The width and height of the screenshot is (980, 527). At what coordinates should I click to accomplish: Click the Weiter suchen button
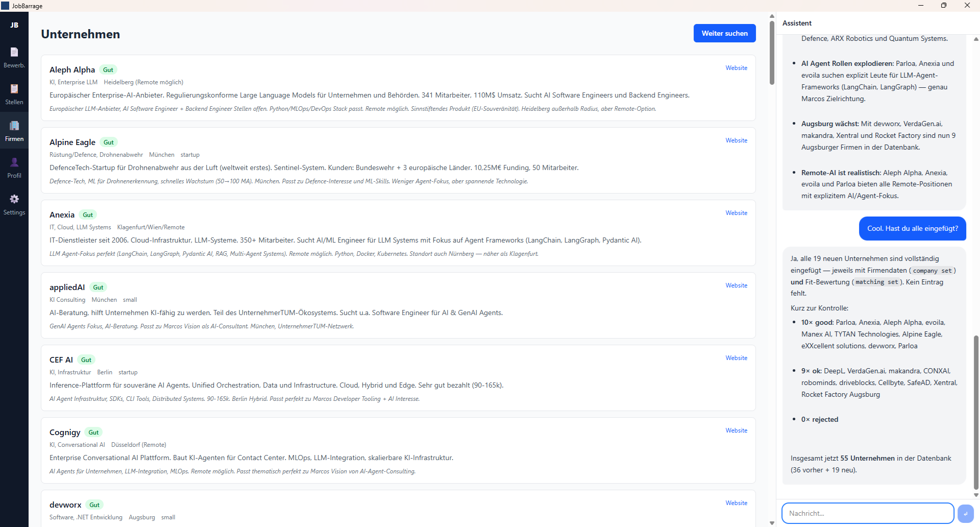tap(724, 33)
